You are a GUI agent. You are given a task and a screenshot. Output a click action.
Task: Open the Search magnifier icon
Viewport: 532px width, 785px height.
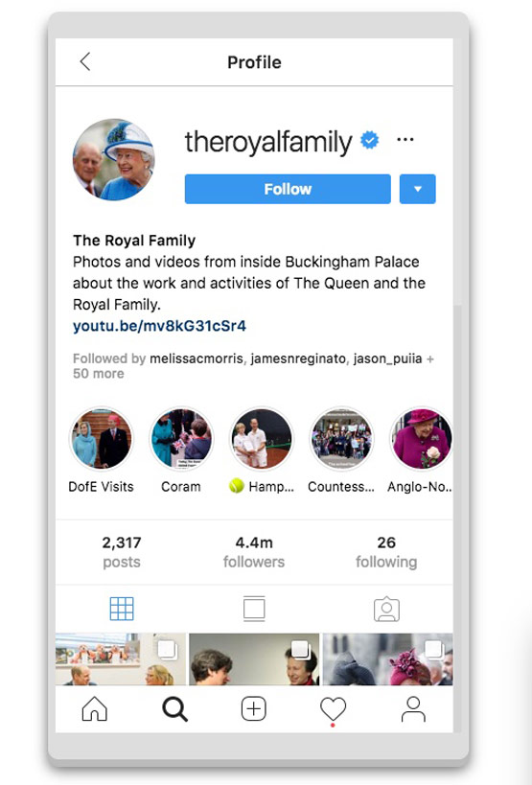174,709
